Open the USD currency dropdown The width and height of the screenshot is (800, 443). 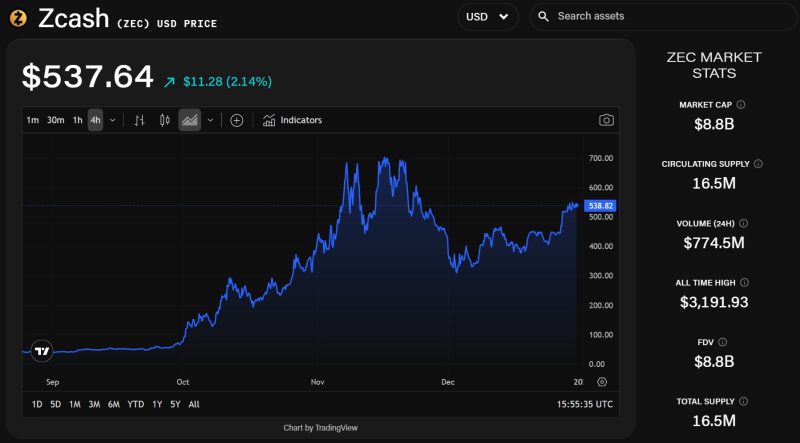tap(488, 17)
